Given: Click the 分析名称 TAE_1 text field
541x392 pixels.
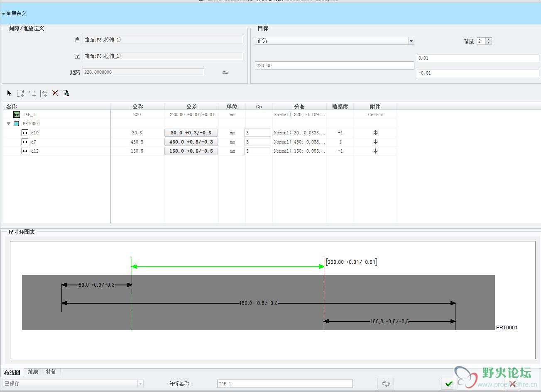Looking at the screenshot, I should 285,384.
